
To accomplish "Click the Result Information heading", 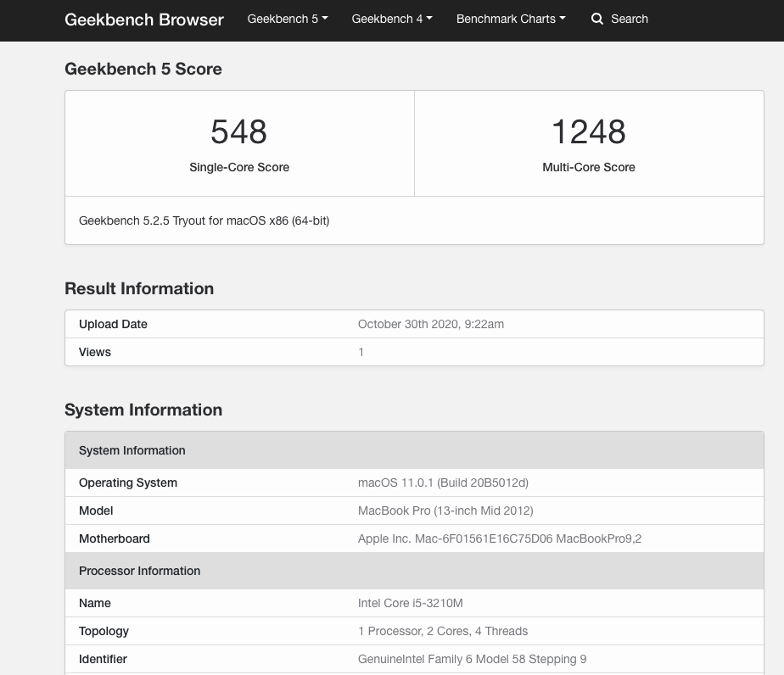I will [x=139, y=289].
